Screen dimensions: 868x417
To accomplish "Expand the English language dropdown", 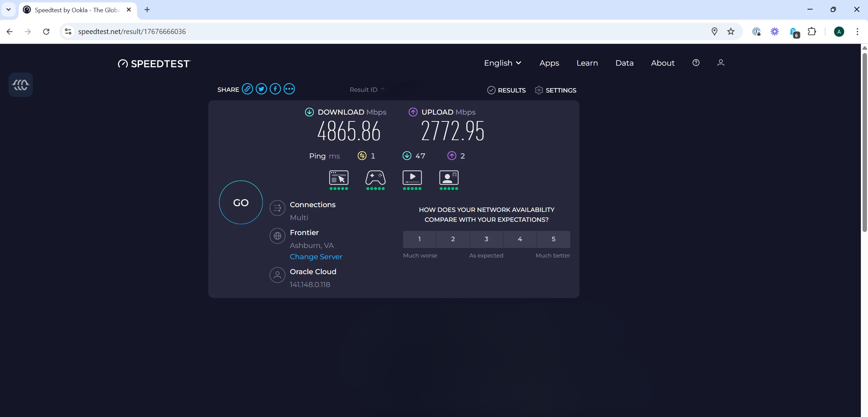I will point(502,63).
